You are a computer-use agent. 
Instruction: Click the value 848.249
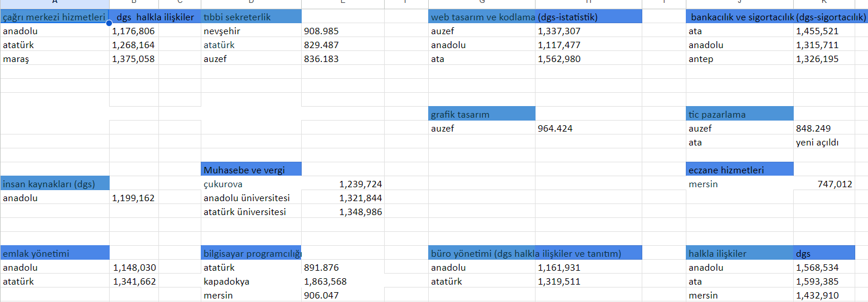pos(824,128)
